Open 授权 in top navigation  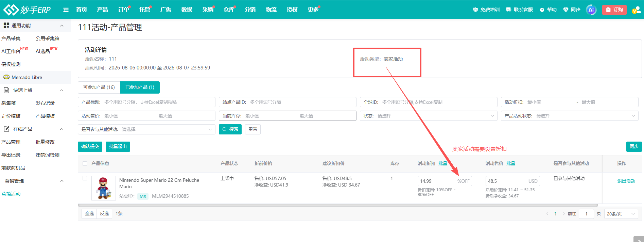(292, 10)
